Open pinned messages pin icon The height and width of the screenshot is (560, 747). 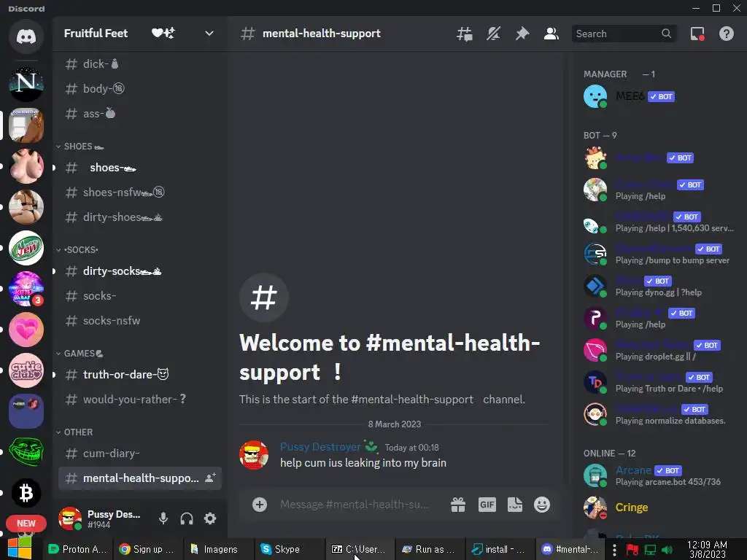click(x=522, y=34)
